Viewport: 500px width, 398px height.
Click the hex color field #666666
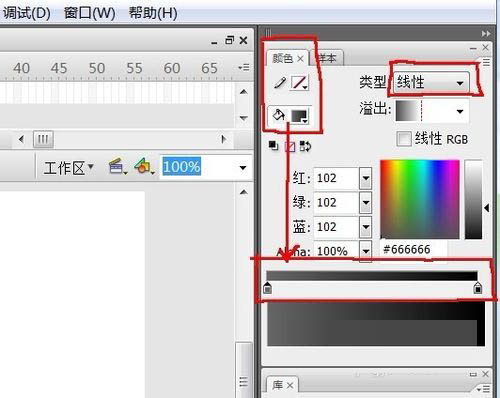click(413, 249)
